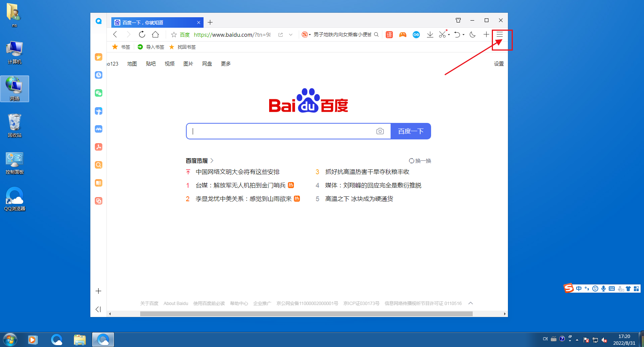Open 中国网络文明大会将有这些安排
Viewport: 644px width, 347px height.
[x=238, y=172]
